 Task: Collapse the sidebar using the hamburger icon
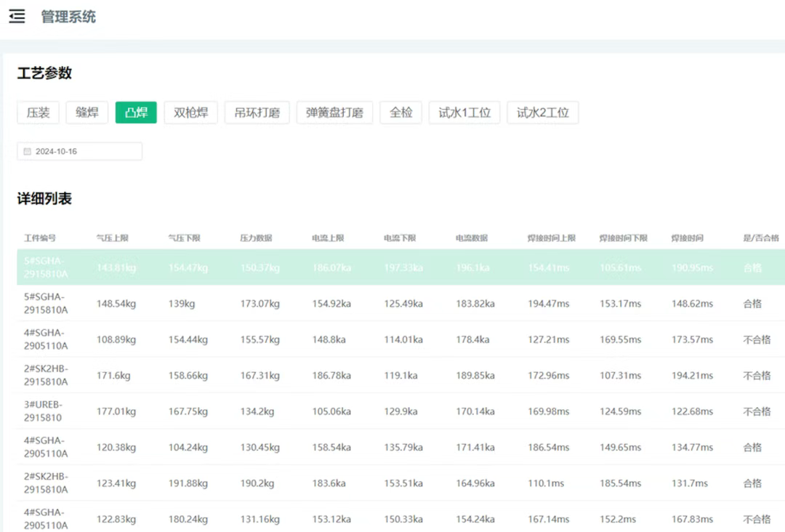pyautogui.click(x=17, y=16)
